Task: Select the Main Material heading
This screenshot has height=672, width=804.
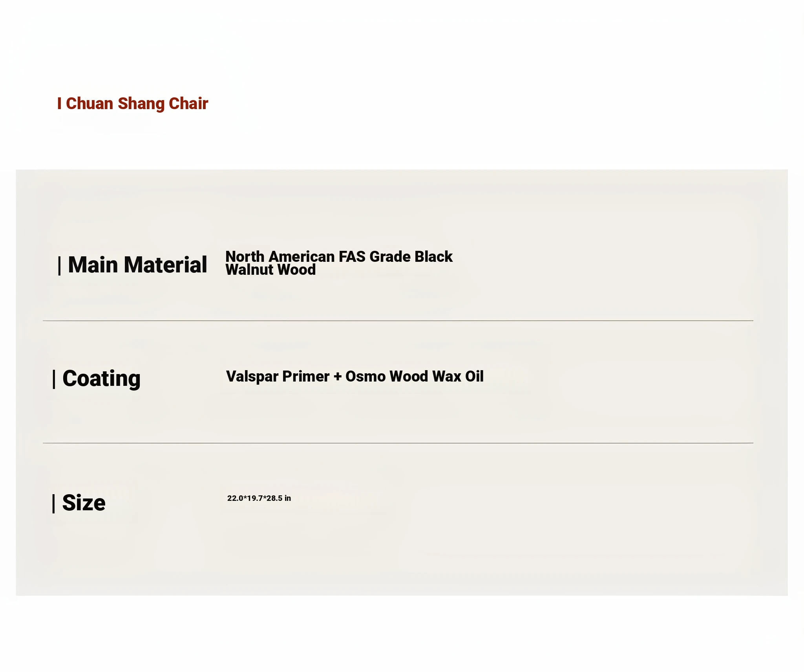Action: (137, 265)
